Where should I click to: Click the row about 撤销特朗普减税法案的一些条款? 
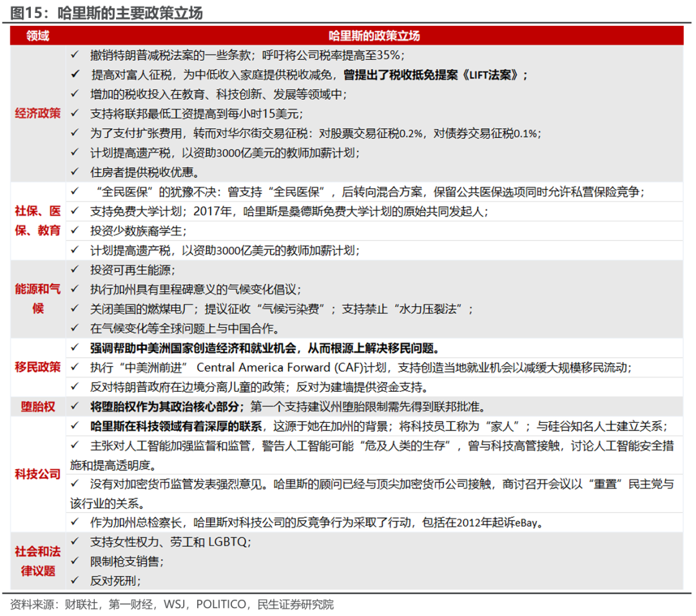click(x=374, y=55)
